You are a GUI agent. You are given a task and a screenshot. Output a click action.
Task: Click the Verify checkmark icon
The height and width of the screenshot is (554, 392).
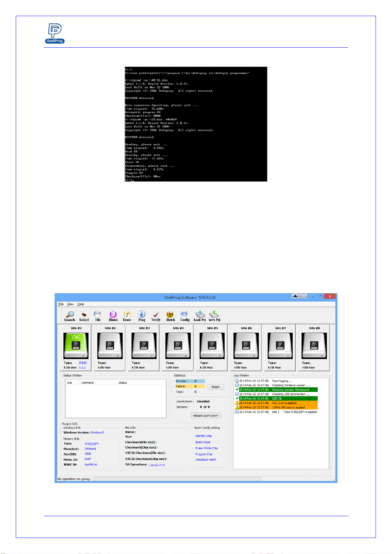156,316
